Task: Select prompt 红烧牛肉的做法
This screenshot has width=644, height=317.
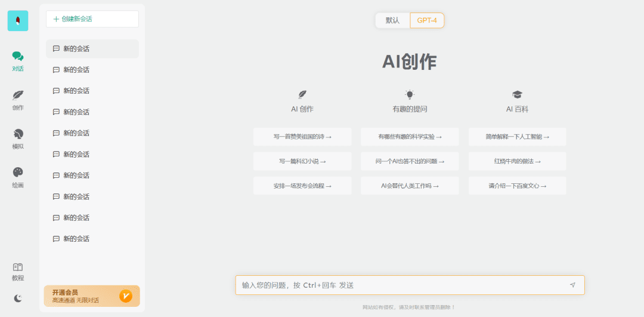Action: click(518, 162)
